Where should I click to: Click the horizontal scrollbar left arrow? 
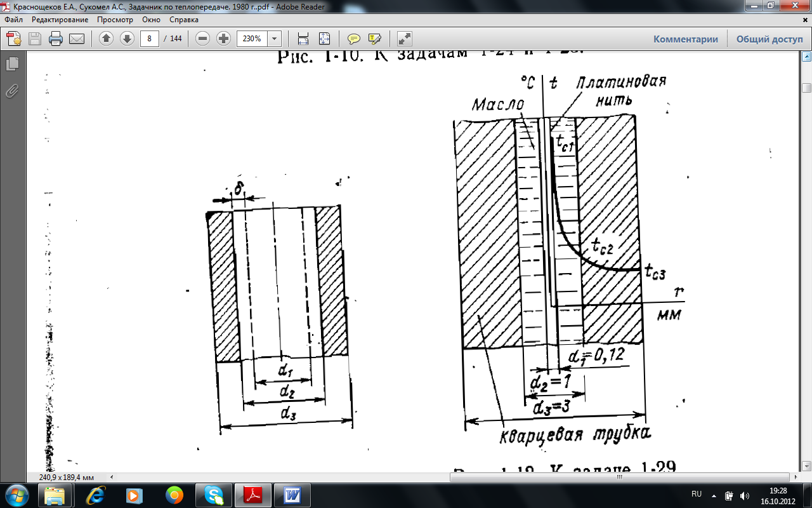coord(113,476)
